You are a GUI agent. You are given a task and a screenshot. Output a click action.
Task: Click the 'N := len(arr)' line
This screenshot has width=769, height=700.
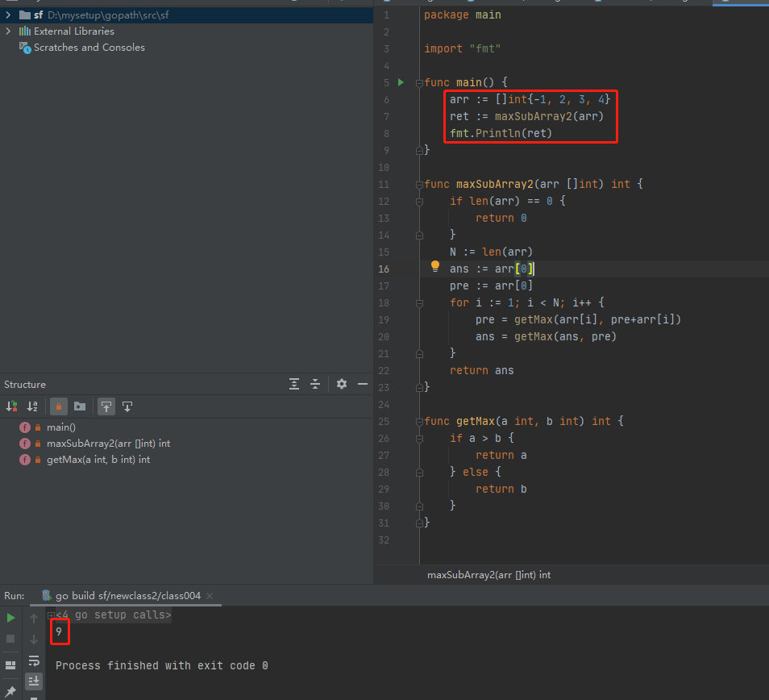coord(491,252)
